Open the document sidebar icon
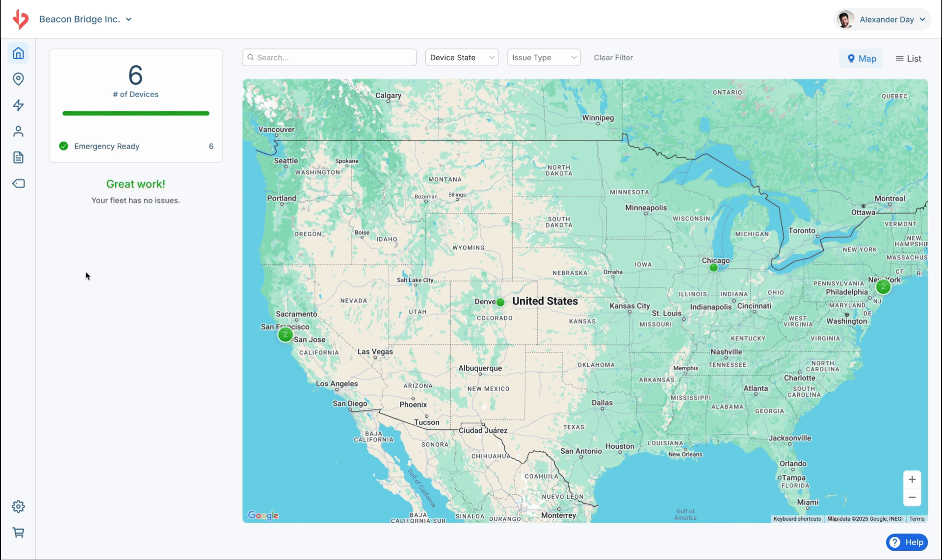 click(x=18, y=157)
